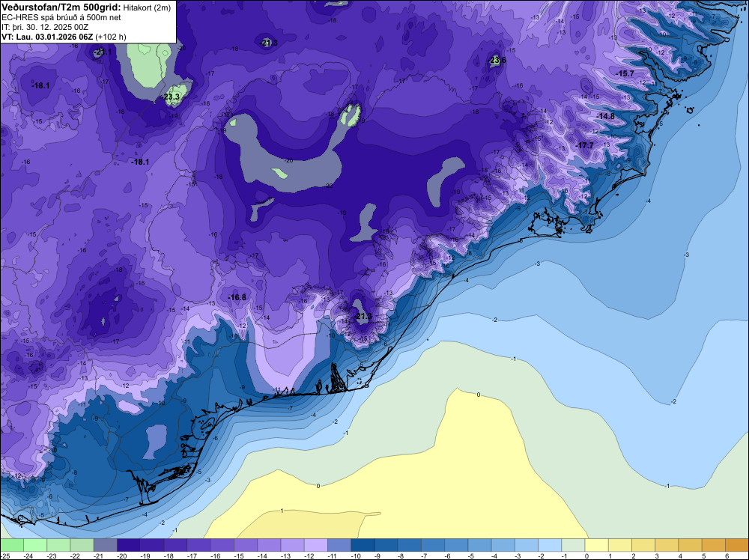Select the EC-HRES spá brúuð á 500m net line
This screenshot has width=749, height=560.
pyautogui.click(x=61, y=17)
